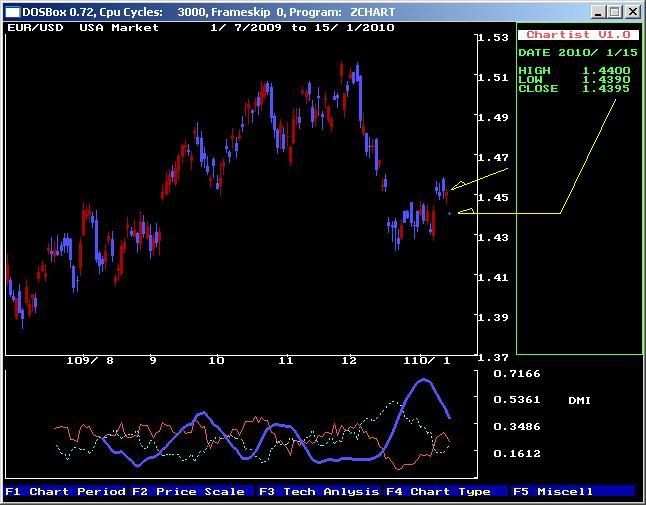Click the DATE 2010/ 1/15 readout
This screenshot has height=505, width=646.
click(578, 53)
